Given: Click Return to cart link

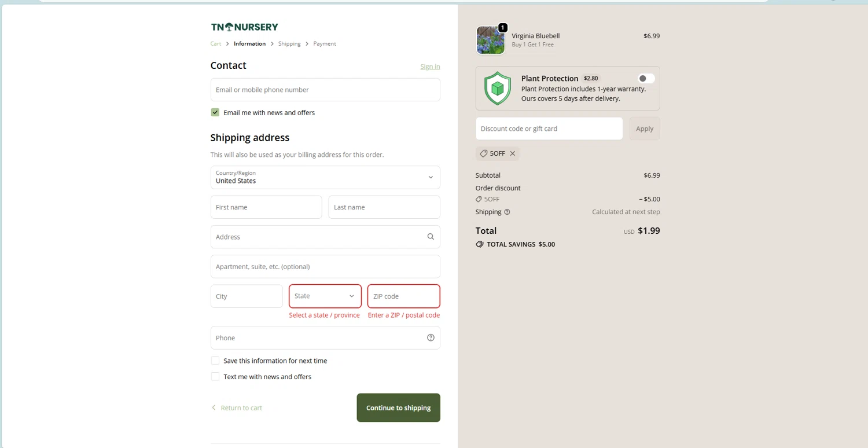Looking at the screenshot, I should coord(241,407).
